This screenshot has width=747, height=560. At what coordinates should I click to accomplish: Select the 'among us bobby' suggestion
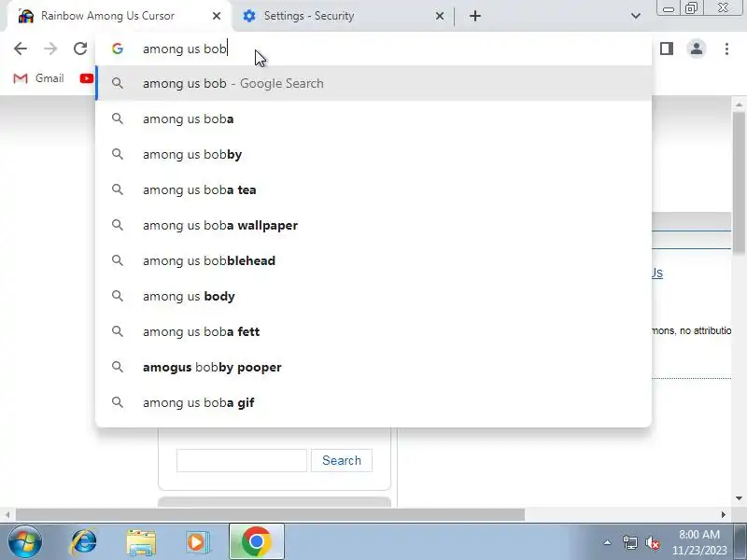[x=373, y=154]
